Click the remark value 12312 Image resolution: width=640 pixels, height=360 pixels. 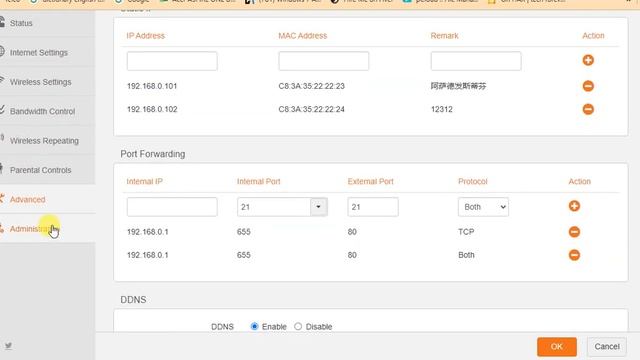[x=442, y=109]
